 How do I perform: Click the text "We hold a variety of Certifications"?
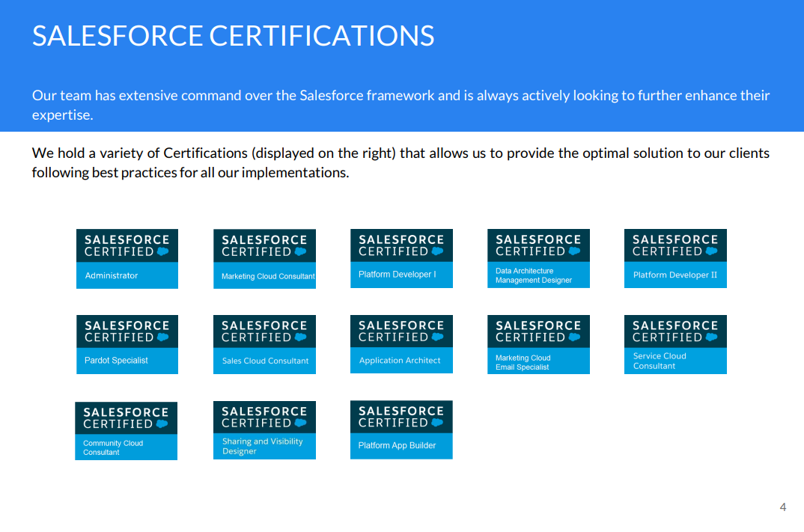[x=140, y=153]
